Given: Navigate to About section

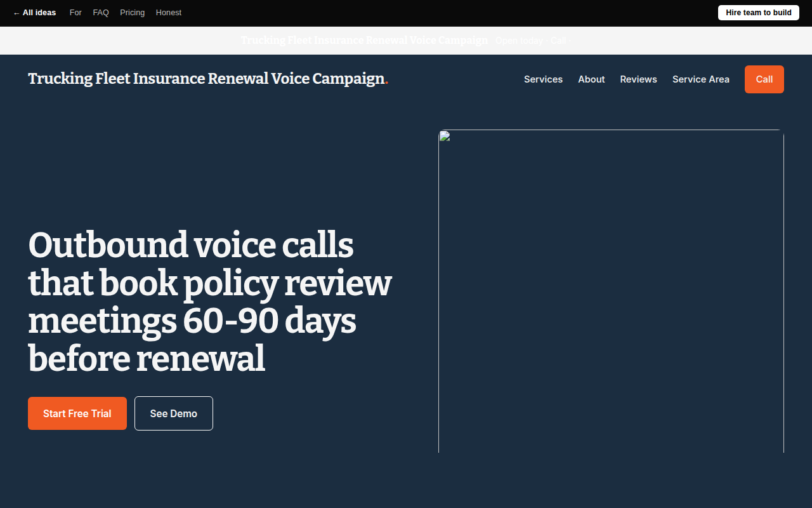Looking at the screenshot, I should 591,79.
